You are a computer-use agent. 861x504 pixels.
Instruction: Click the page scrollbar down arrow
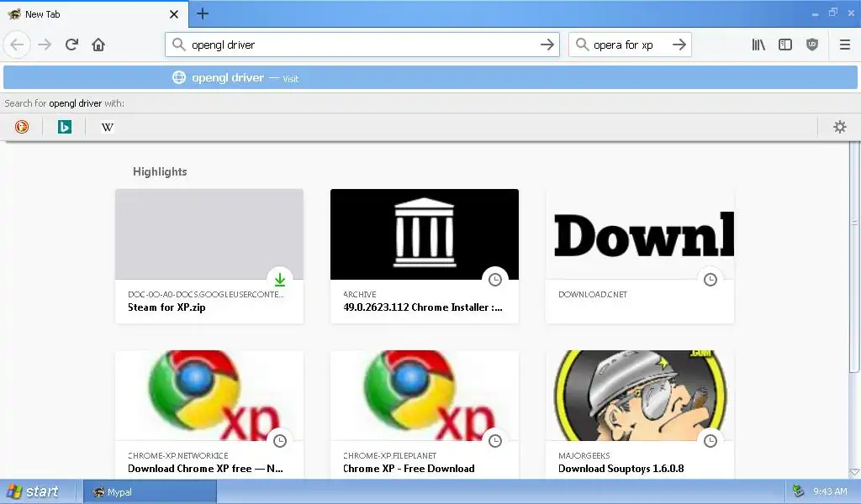point(854,472)
